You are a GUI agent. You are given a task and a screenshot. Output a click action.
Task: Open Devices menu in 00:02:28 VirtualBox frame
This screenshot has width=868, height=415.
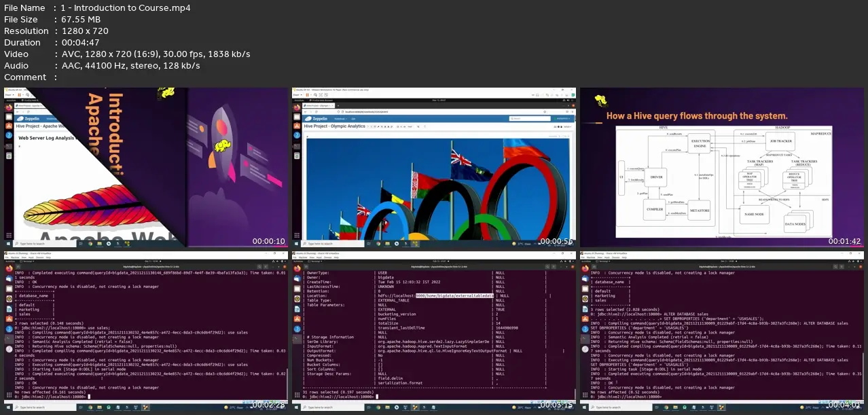click(39, 257)
